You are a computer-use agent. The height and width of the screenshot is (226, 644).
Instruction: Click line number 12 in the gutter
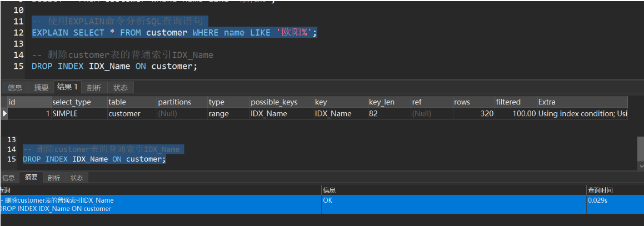coord(18,33)
